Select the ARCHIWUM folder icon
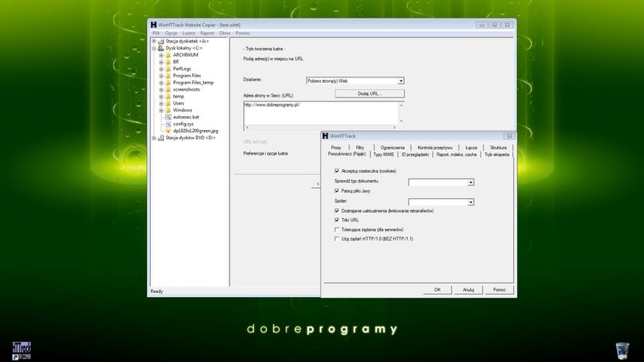Viewport: 644px width, 362px height. (x=168, y=55)
